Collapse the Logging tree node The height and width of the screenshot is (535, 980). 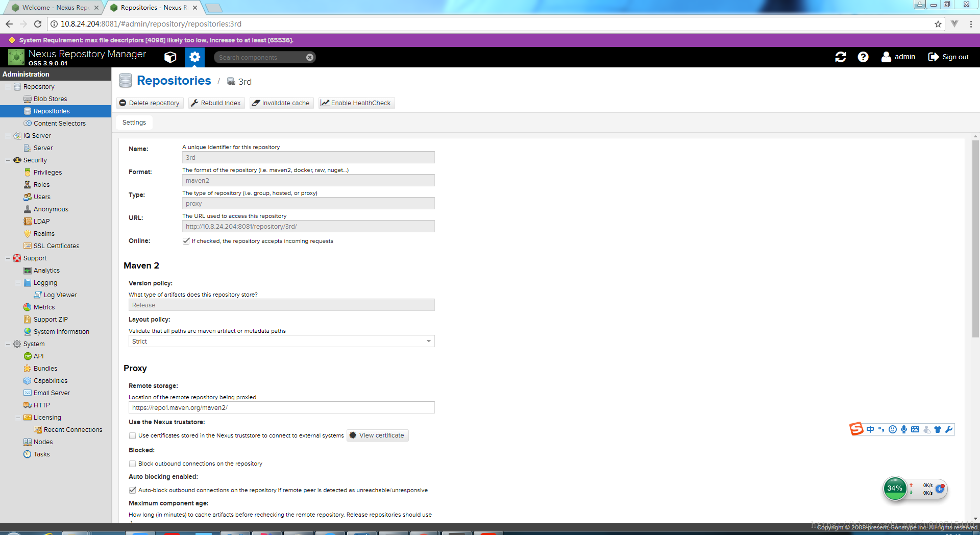click(18, 283)
